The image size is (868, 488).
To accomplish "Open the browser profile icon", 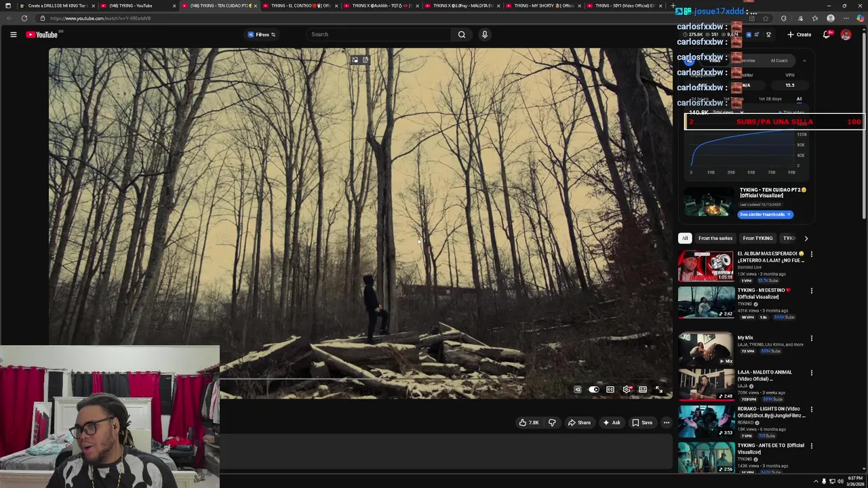I will click(831, 18).
